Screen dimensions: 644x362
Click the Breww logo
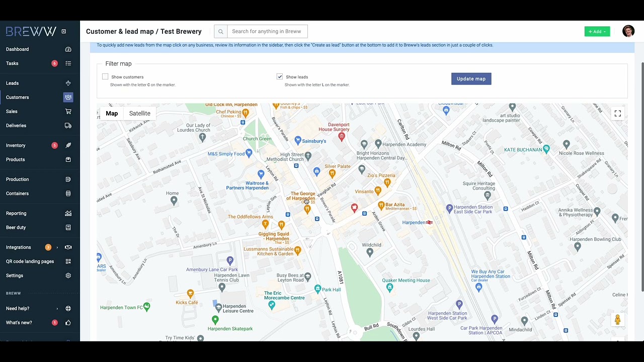click(31, 32)
